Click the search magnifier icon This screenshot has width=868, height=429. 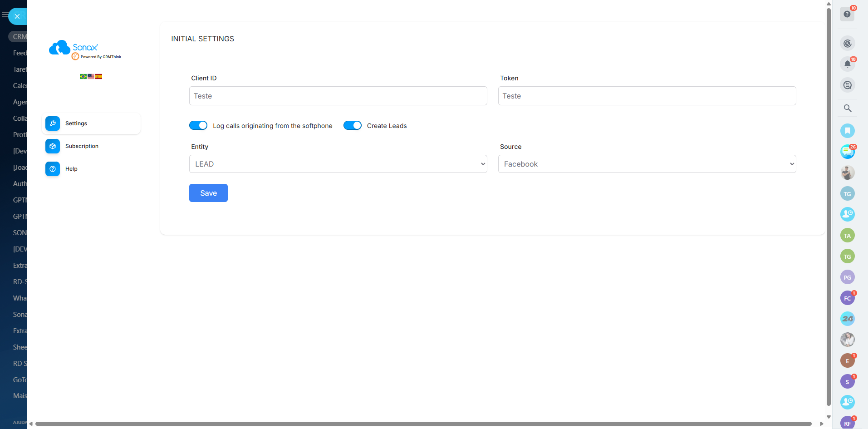[847, 108]
